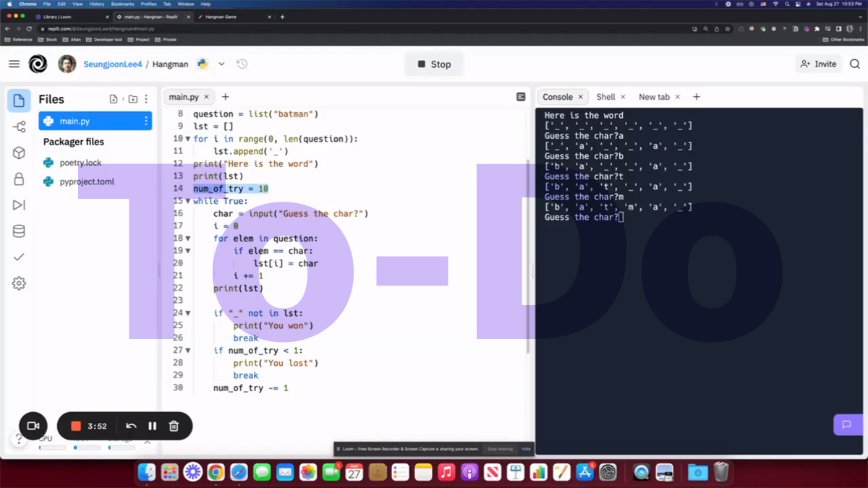868x488 pixels.
Task: Click the Loom camera toggle button
Action: point(33,426)
